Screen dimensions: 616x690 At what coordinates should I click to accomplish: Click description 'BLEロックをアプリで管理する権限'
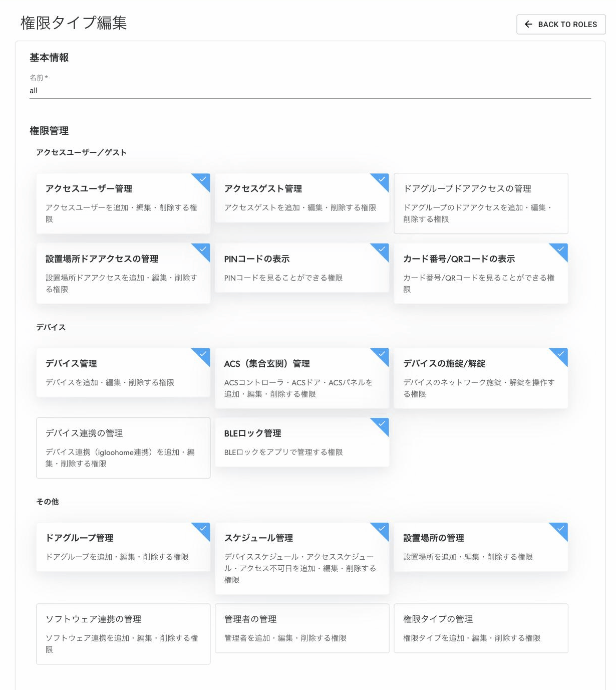[283, 452]
